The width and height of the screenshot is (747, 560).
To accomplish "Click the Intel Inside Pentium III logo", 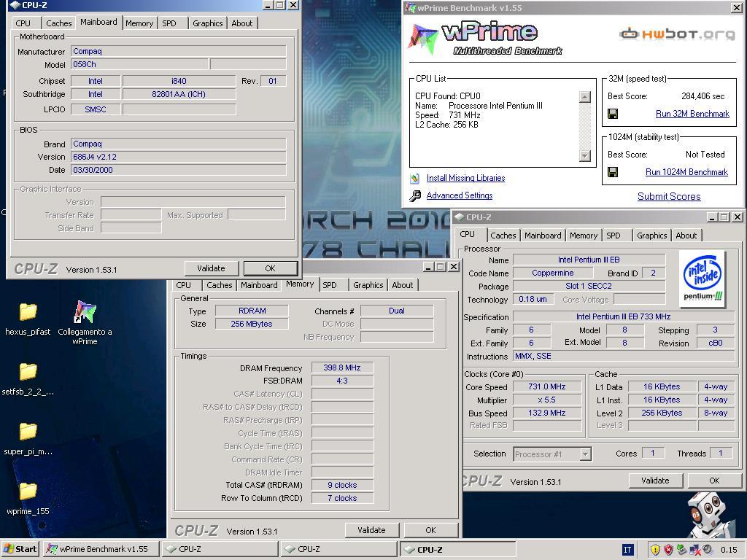I will [703, 279].
